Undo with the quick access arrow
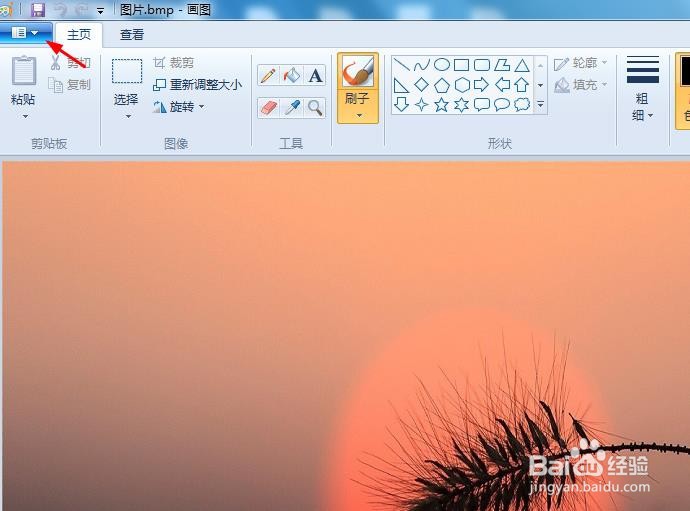This screenshot has width=690, height=511. coord(61,10)
